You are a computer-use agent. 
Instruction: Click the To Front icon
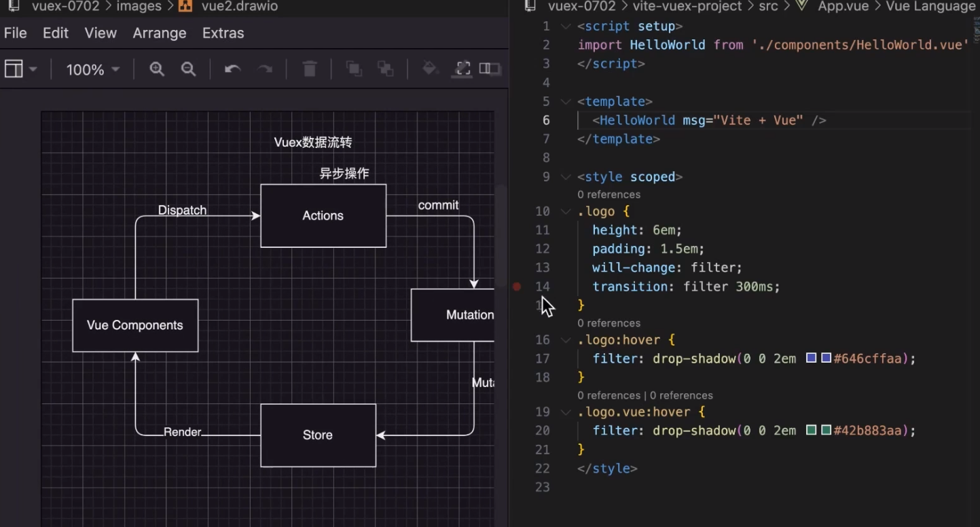(353, 69)
